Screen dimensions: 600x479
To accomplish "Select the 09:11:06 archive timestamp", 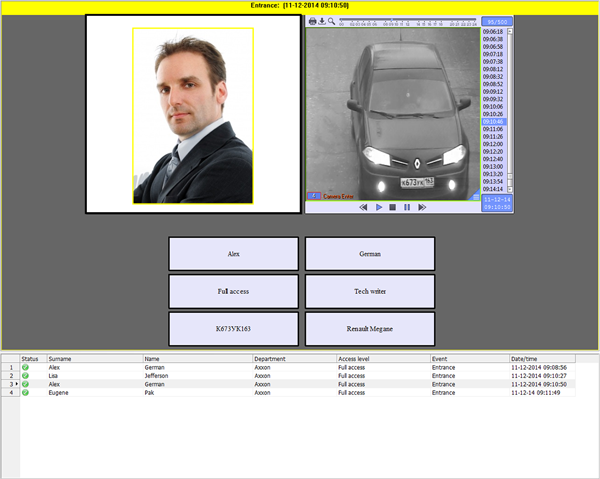I will coord(492,129).
